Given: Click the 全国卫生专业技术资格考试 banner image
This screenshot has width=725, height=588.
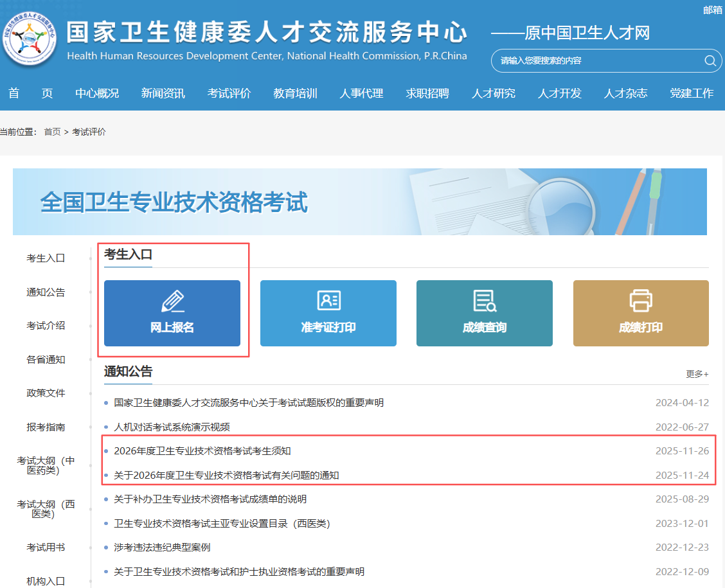Looking at the screenshot, I should [359, 202].
